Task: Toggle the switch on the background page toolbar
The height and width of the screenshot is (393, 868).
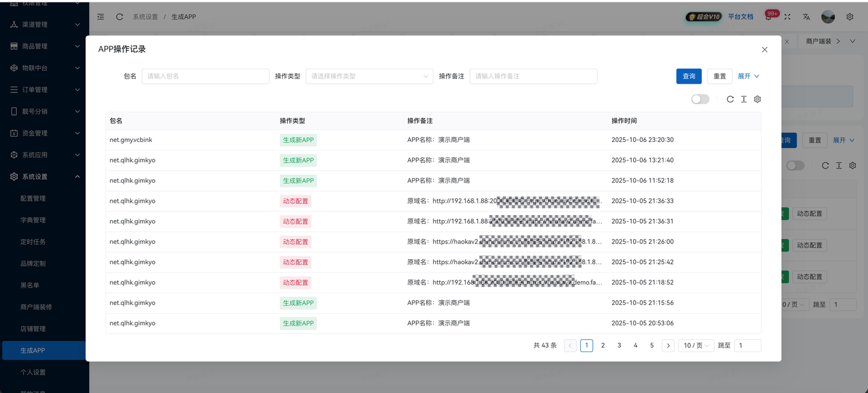Action: coord(795,166)
